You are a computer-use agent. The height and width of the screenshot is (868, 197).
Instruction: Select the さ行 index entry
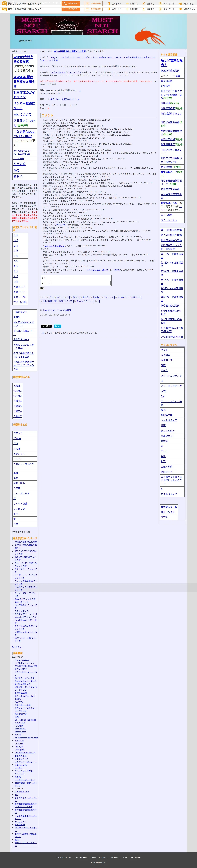tap(15, 246)
